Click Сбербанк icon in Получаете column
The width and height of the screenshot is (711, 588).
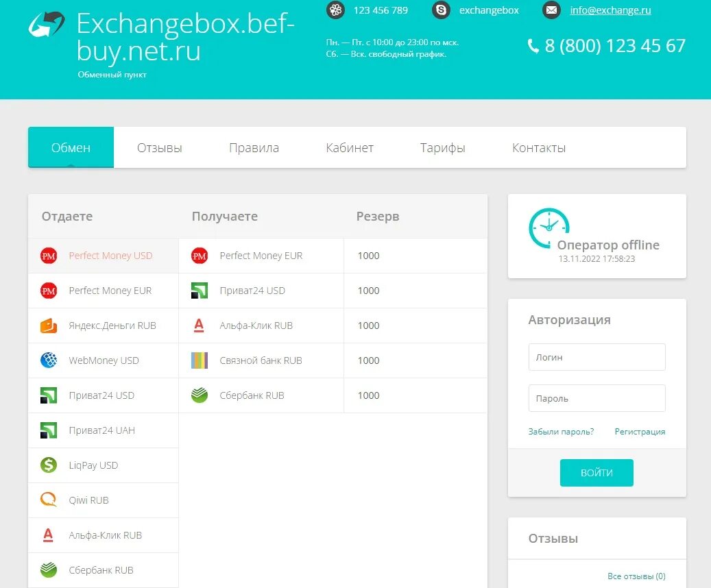[x=200, y=395]
